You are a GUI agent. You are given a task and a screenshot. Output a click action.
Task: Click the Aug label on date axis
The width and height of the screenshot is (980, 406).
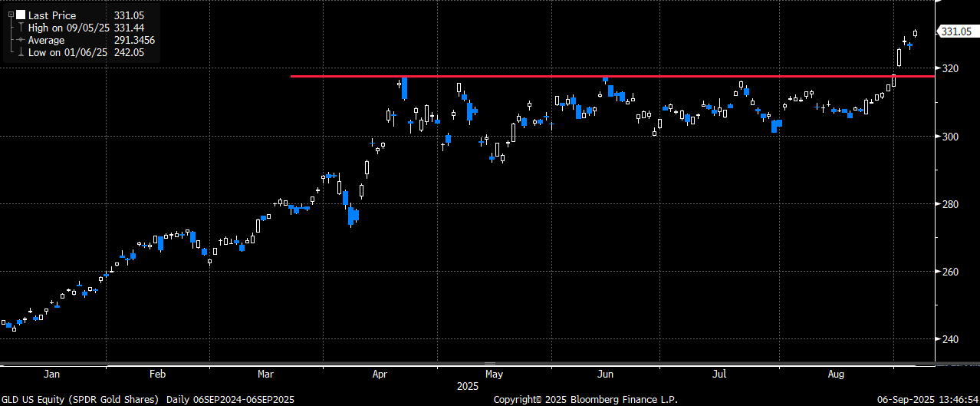837,375
